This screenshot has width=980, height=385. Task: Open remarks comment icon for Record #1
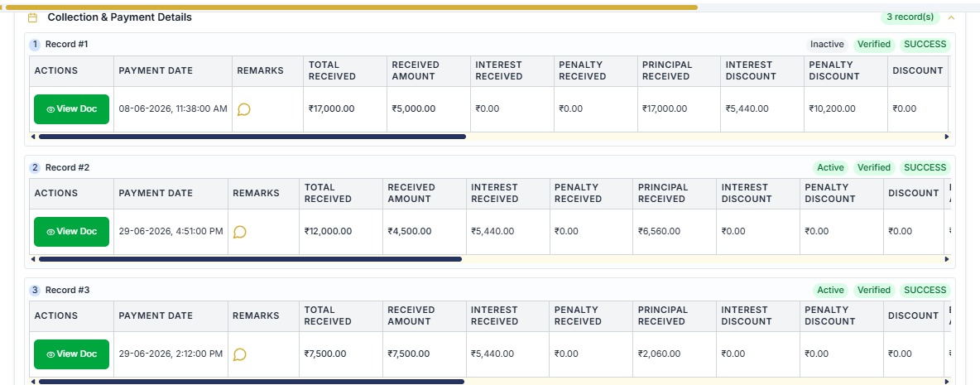pyautogui.click(x=244, y=109)
